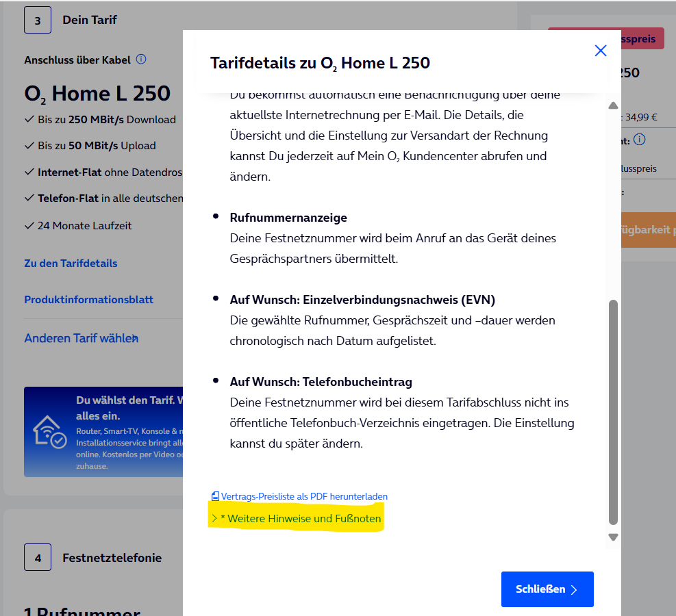Click the Auf Wunsch: Telefonbucheintrag heading
Screen dimensions: 676x616
[321, 382]
